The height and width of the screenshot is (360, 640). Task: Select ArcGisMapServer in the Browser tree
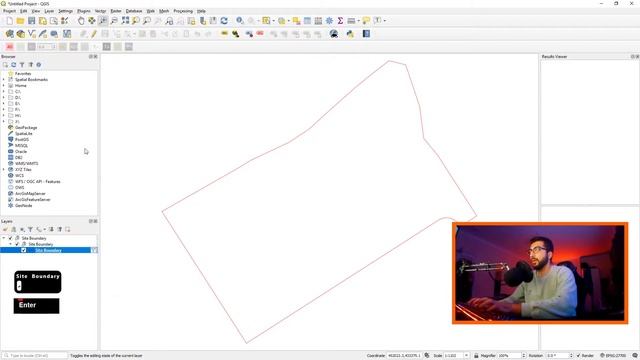30,193
